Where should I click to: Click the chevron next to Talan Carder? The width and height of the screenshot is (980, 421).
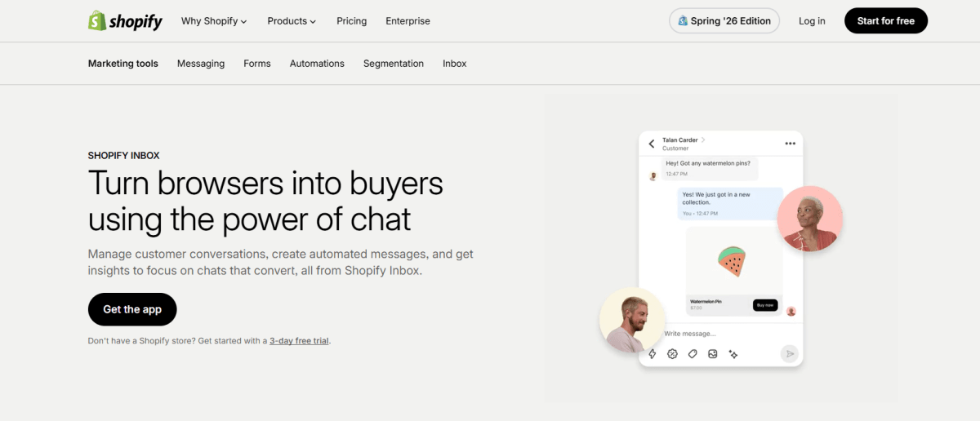tap(703, 140)
